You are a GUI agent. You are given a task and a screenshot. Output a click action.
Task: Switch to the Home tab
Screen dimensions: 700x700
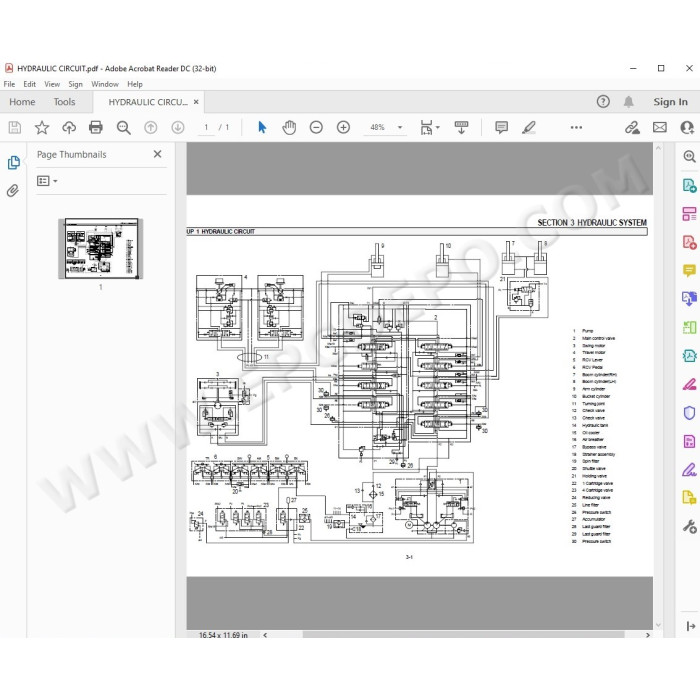pos(22,102)
